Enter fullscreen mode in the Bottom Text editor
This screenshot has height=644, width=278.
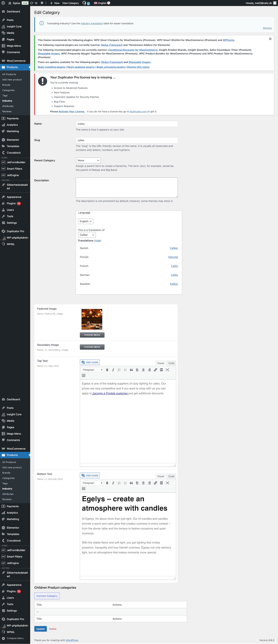167,483
